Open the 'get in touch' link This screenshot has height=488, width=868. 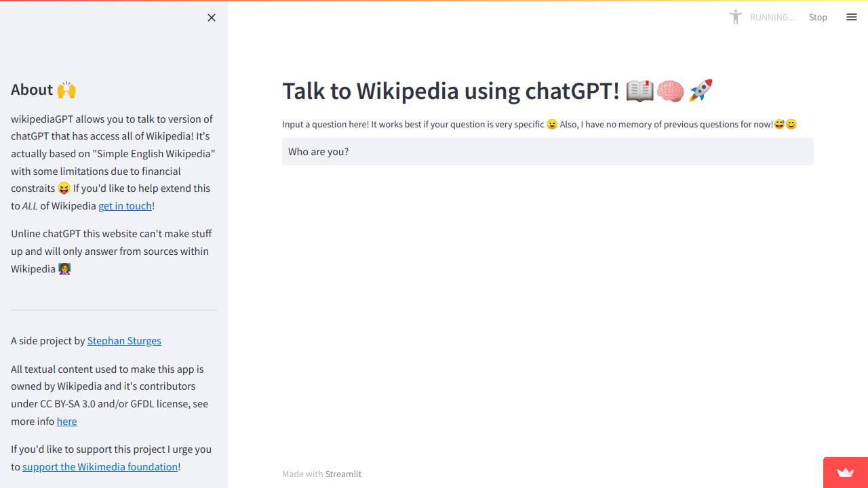pos(125,205)
